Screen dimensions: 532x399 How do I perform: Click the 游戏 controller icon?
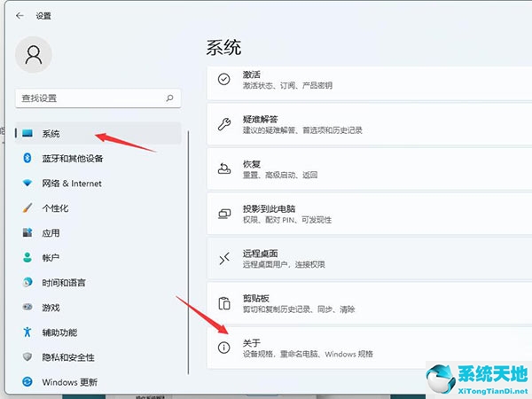click(27, 307)
